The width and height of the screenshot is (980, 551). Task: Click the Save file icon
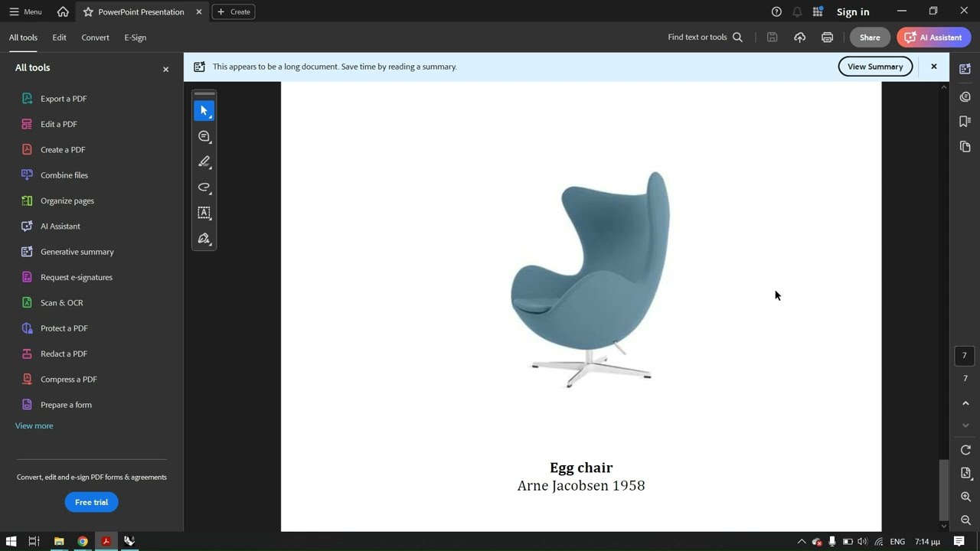pos(772,37)
